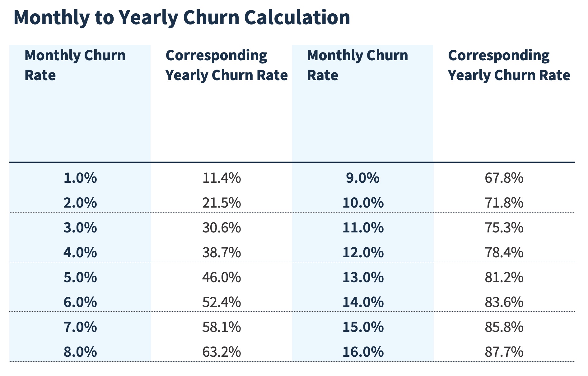Select the 14.0% monthly churn rate
Screen dimensions: 588x376
coord(363,302)
